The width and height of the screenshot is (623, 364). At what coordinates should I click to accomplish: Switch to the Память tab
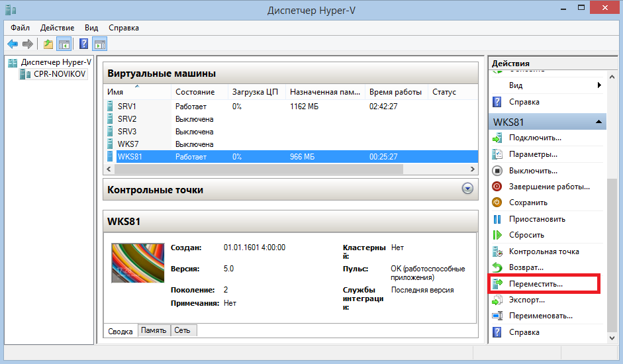coord(154,330)
